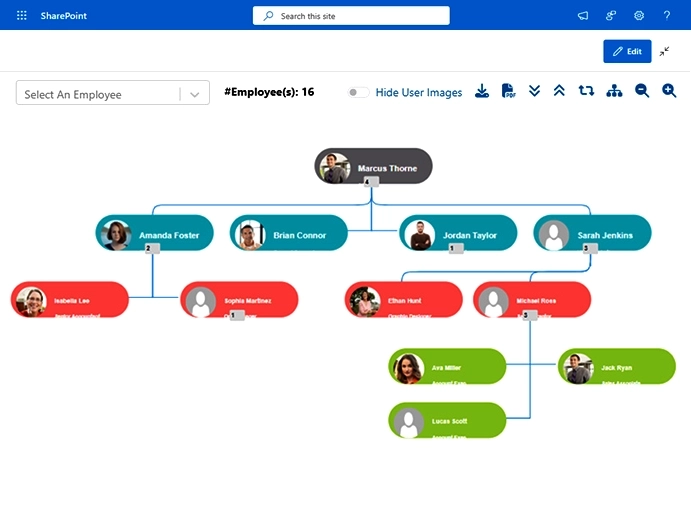691x525 pixels.
Task: Zoom in on the org chart
Action: [669, 91]
